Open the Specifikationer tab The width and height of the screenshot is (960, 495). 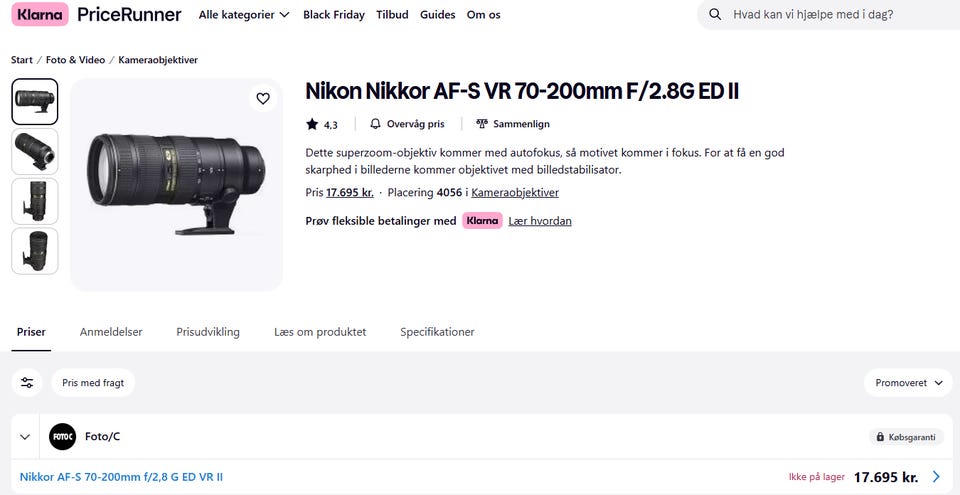(437, 332)
